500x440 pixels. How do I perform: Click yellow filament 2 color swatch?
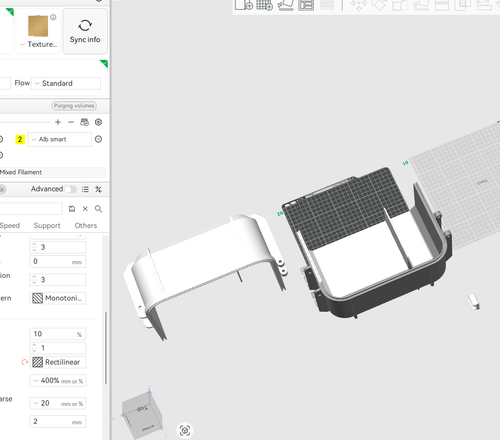[20, 139]
